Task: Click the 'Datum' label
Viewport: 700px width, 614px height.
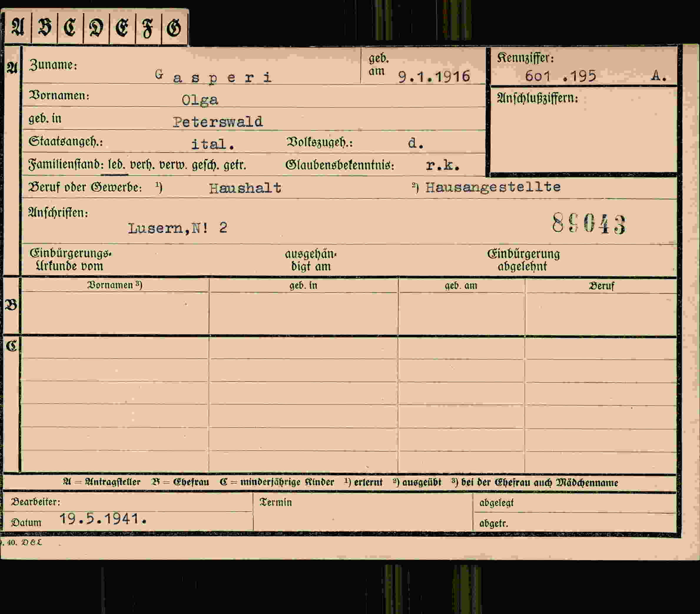Action: pyautogui.click(x=26, y=523)
